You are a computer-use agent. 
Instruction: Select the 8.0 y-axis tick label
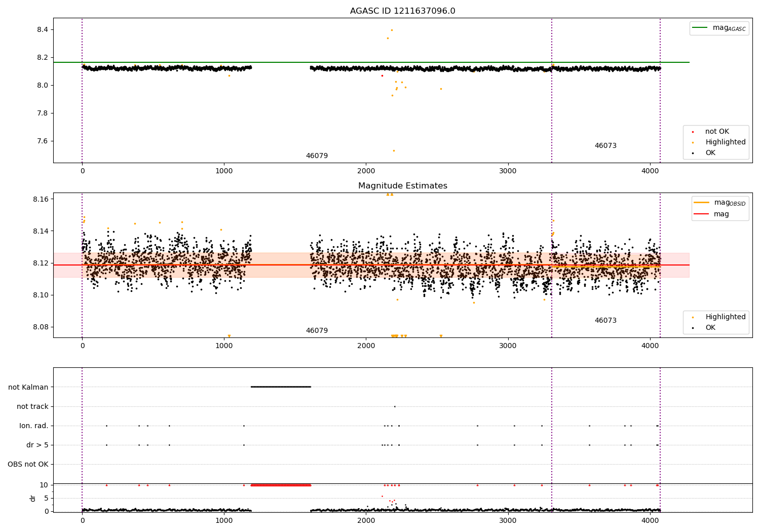coord(43,85)
